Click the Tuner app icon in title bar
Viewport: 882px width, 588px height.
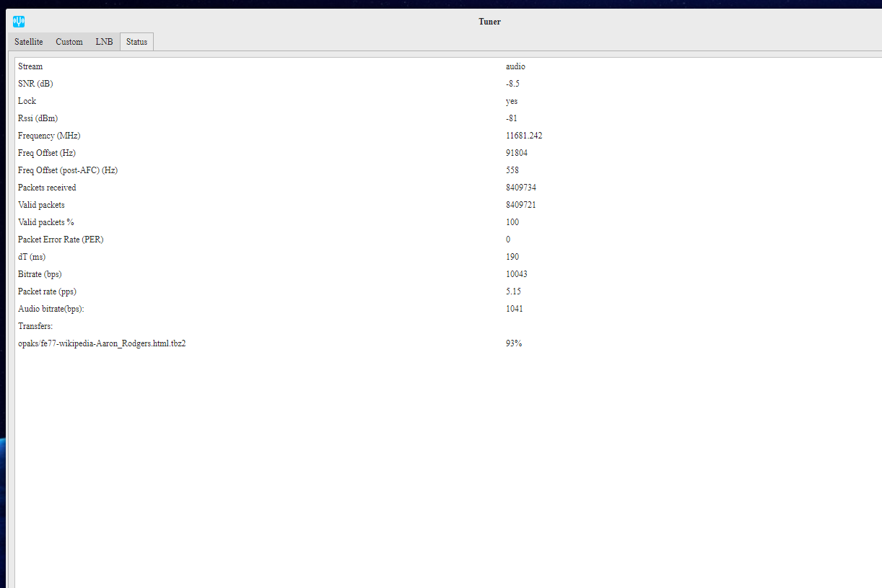(x=19, y=22)
